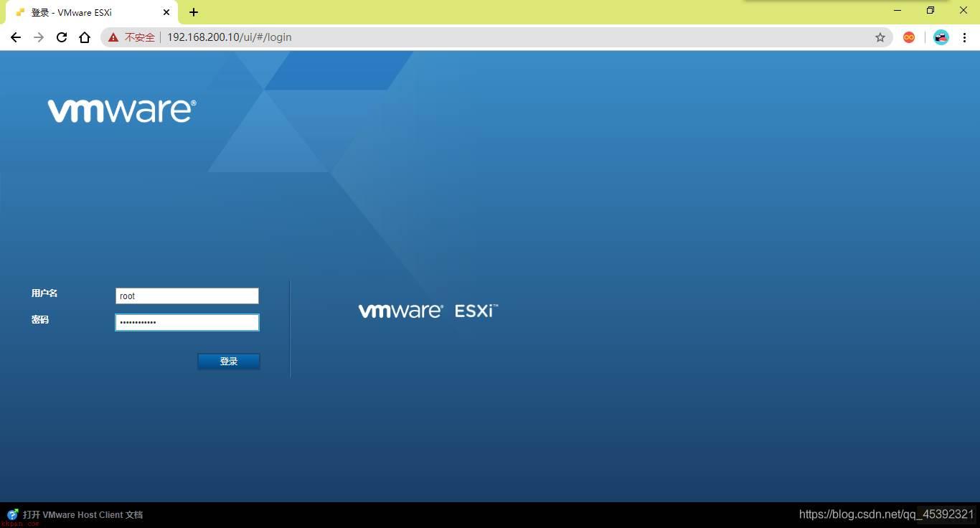The width and height of the screenshot is (980, 528).
Task: Go to the browser Home page
Action: [x=85, y=37]
